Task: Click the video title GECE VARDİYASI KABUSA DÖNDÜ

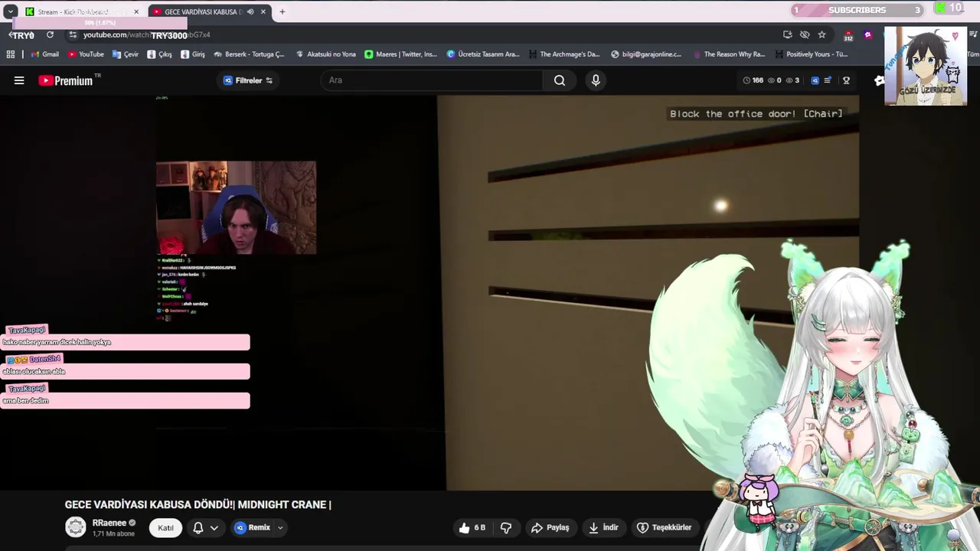Action: 198,504
